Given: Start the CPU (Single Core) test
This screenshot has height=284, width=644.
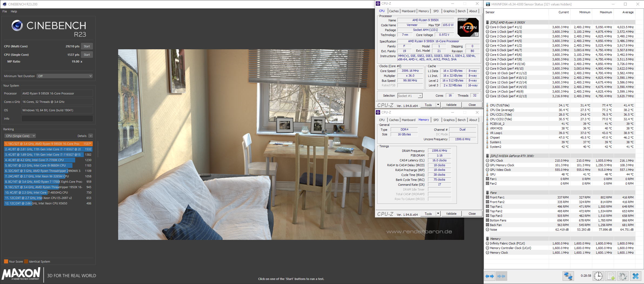Looking at the screenshot, I should point(87,55).
